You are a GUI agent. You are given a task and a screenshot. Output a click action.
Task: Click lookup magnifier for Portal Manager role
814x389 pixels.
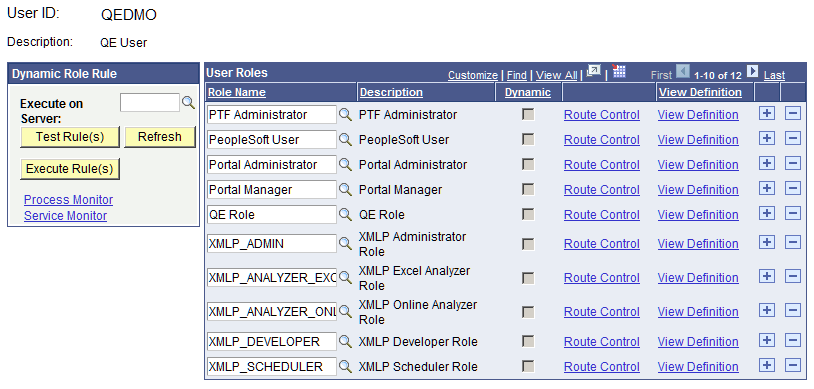345,190
